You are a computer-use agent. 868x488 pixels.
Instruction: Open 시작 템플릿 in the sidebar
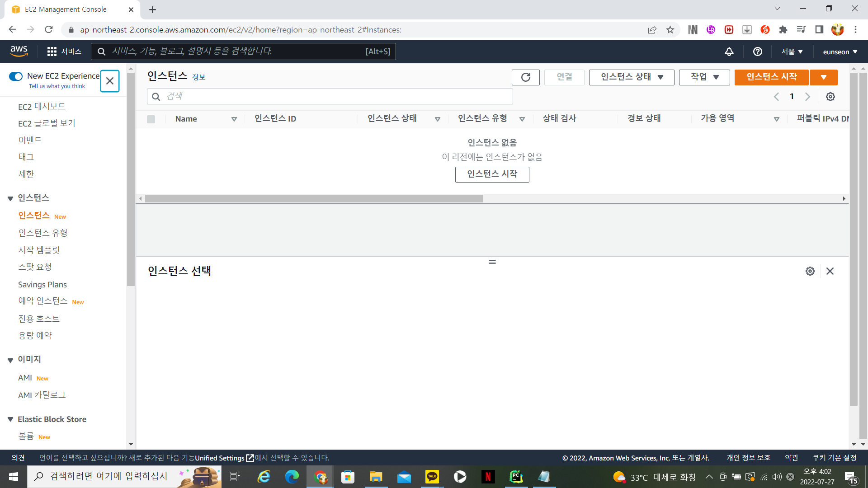39,250
